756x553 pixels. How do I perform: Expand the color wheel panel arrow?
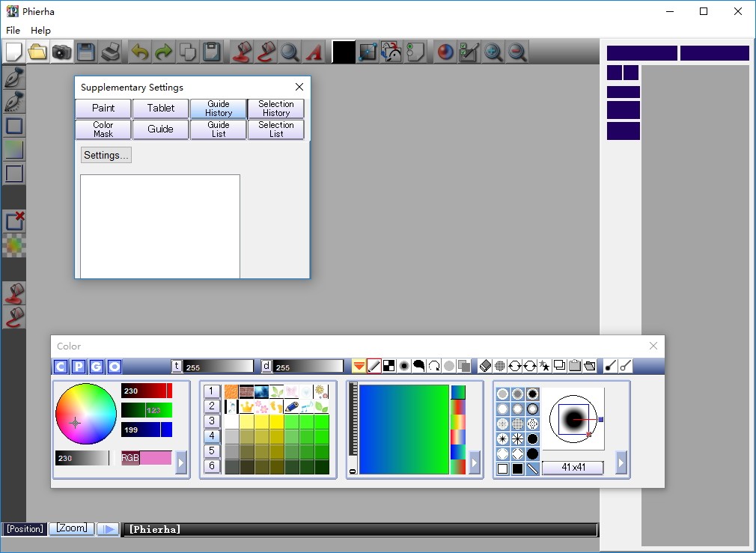(x=181, y=463)
